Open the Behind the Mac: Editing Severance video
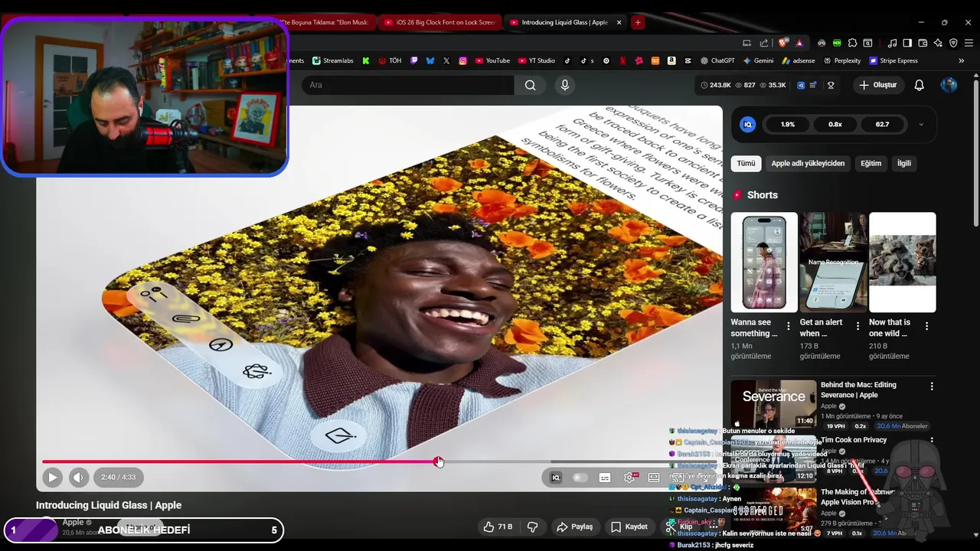 click(x=773, y=403)
